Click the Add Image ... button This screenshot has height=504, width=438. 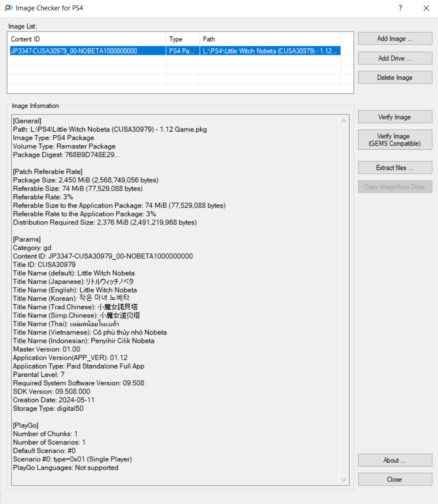pyautogui.click(x=395, y=39)
